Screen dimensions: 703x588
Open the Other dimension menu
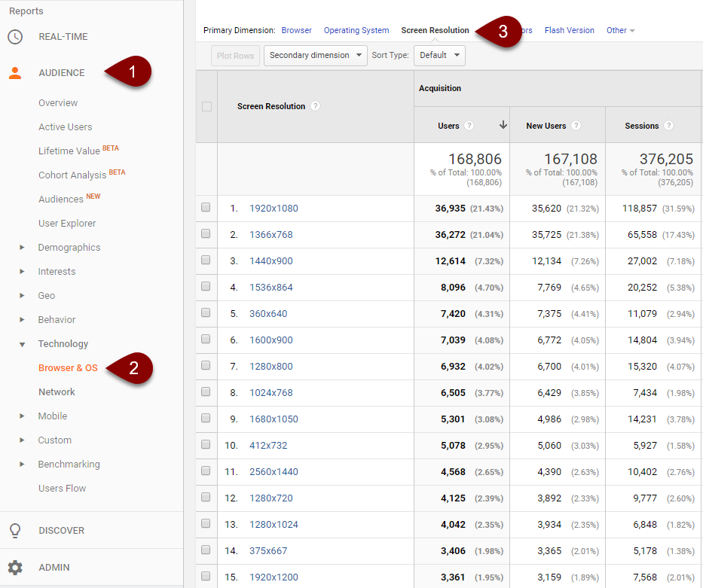620,31
